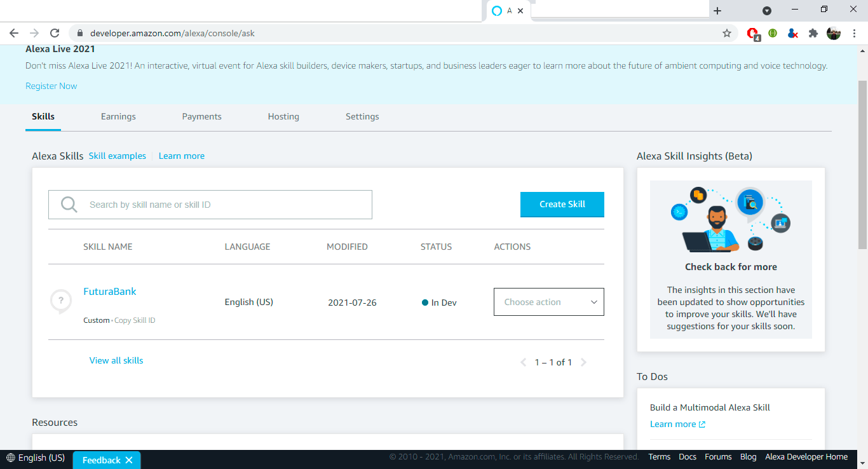Open the red extension icon with badge 4
868x469 pixels.
coord(754,34)
